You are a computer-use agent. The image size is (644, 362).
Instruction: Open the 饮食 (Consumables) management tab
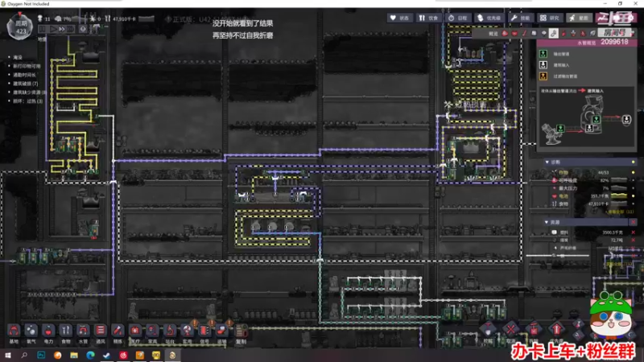(x=429, y=18)
